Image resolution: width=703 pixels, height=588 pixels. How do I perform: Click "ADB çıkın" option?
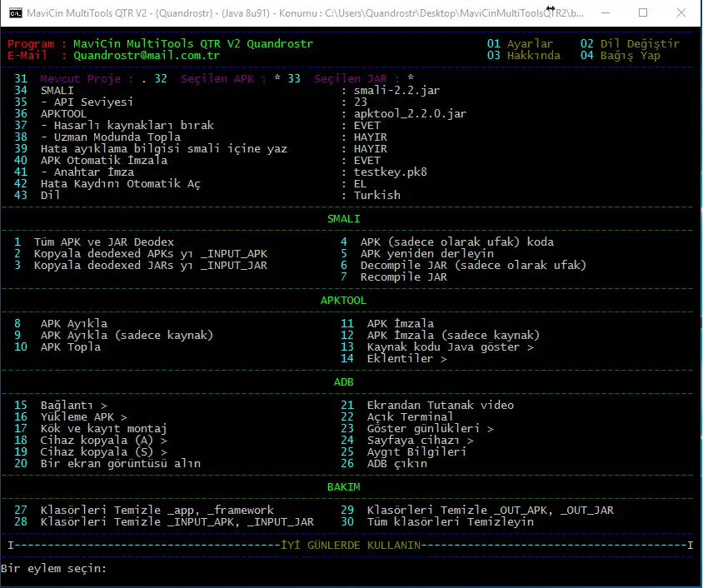pos(396,463)
